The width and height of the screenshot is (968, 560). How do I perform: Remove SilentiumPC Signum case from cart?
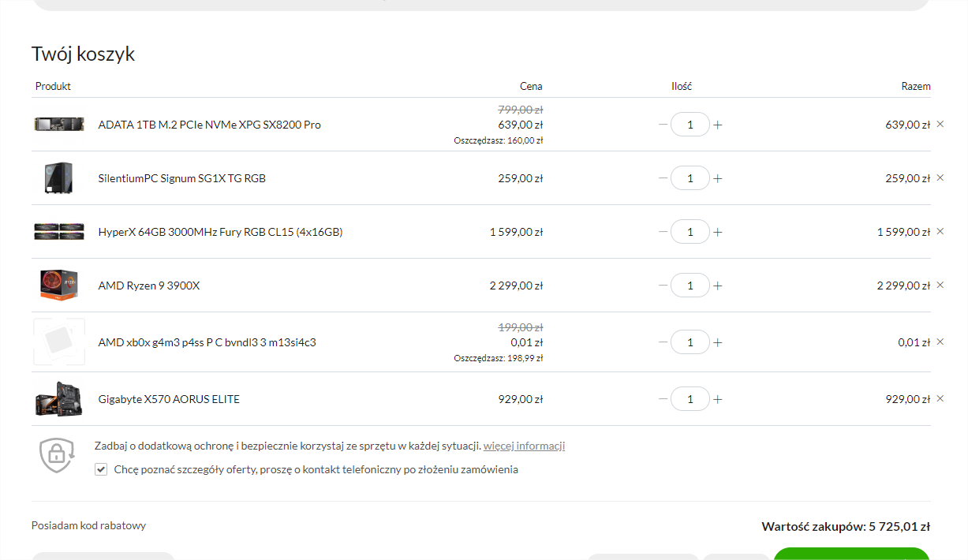(940, 177)
